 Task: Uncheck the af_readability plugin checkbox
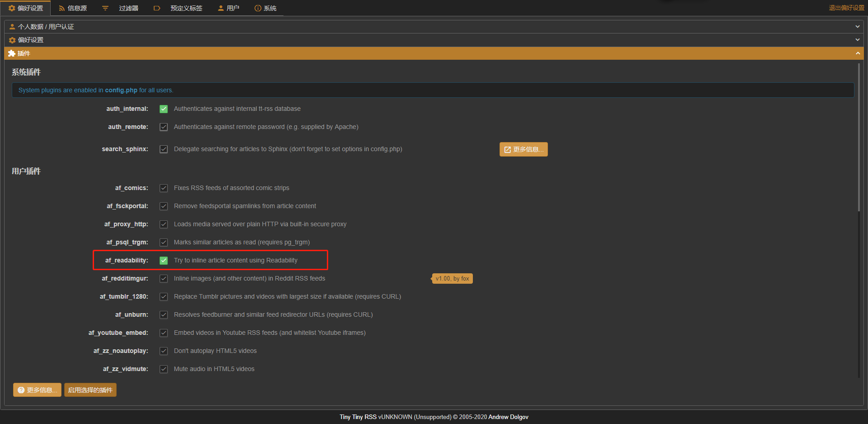164,261
